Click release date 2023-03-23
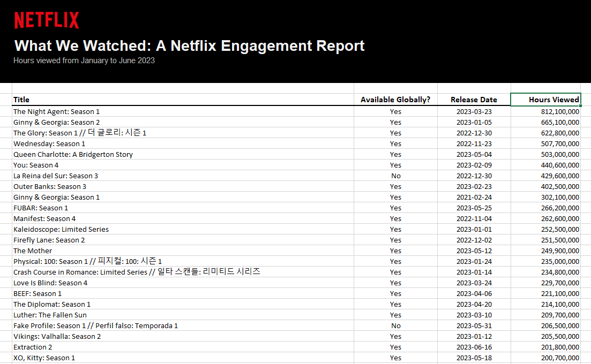The height and width of the screenshot is (364, 591). click(474, 112)
